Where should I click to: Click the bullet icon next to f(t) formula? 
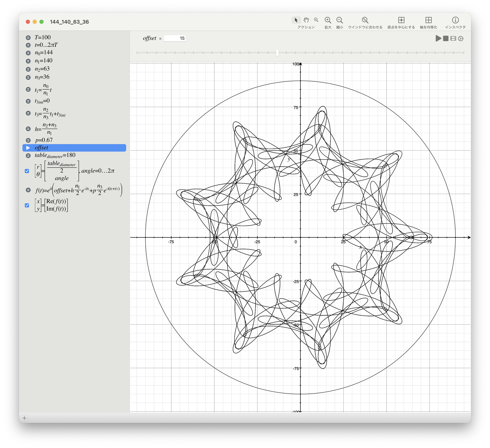tap(28, 190)
